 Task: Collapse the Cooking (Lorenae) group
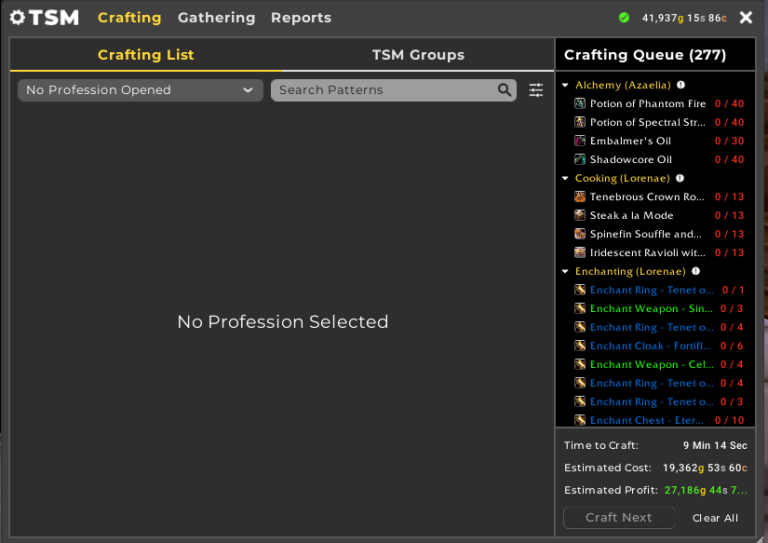[565, 178]
